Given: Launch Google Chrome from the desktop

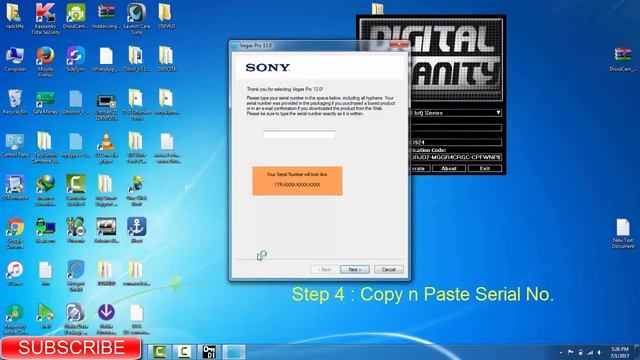Looking at the screenshot, I should [15, 233].
